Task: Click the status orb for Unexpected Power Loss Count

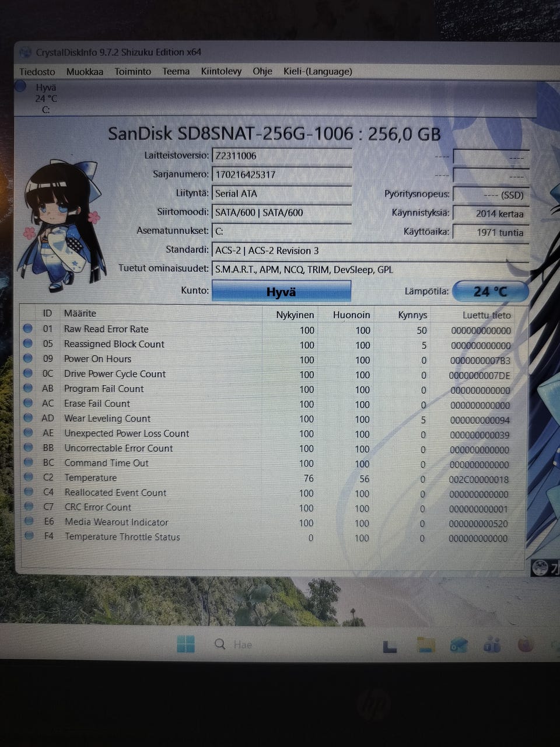Action: coord(27,433)
